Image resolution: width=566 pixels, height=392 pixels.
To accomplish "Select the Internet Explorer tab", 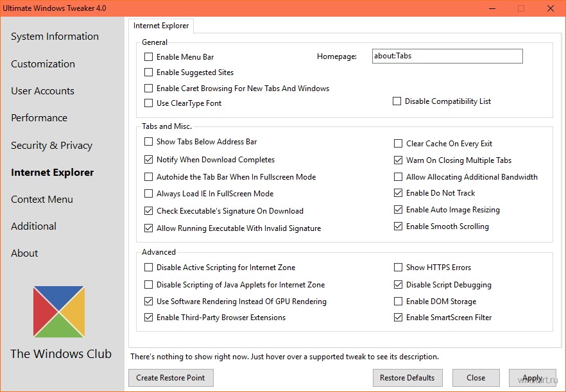I will pos(161,26).
